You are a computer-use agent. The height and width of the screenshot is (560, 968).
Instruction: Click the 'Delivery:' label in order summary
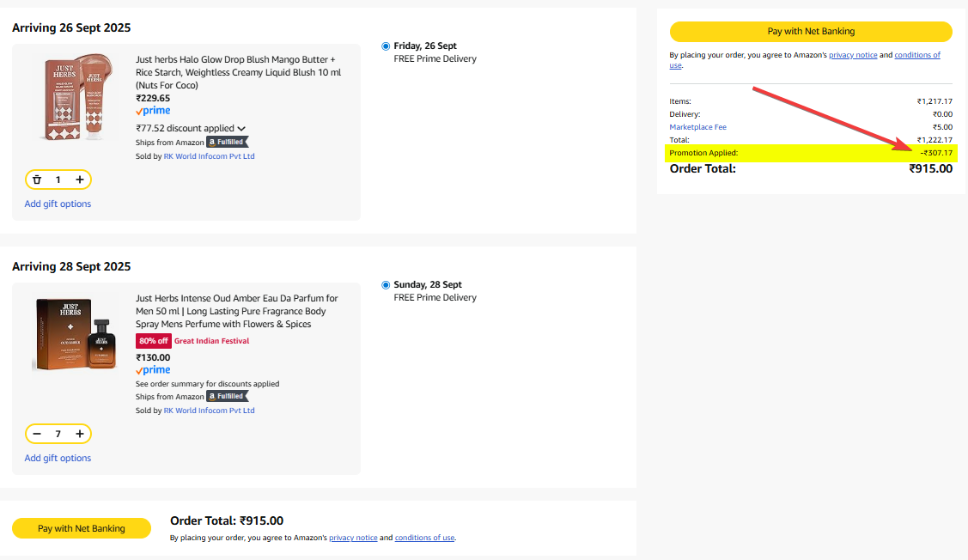coord(685,114)
